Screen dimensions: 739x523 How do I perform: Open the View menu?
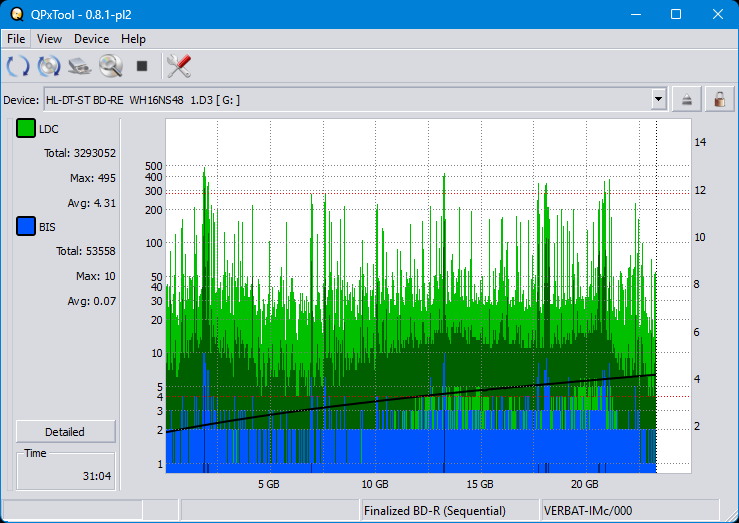pyautogui.click(x=49, y=39)
